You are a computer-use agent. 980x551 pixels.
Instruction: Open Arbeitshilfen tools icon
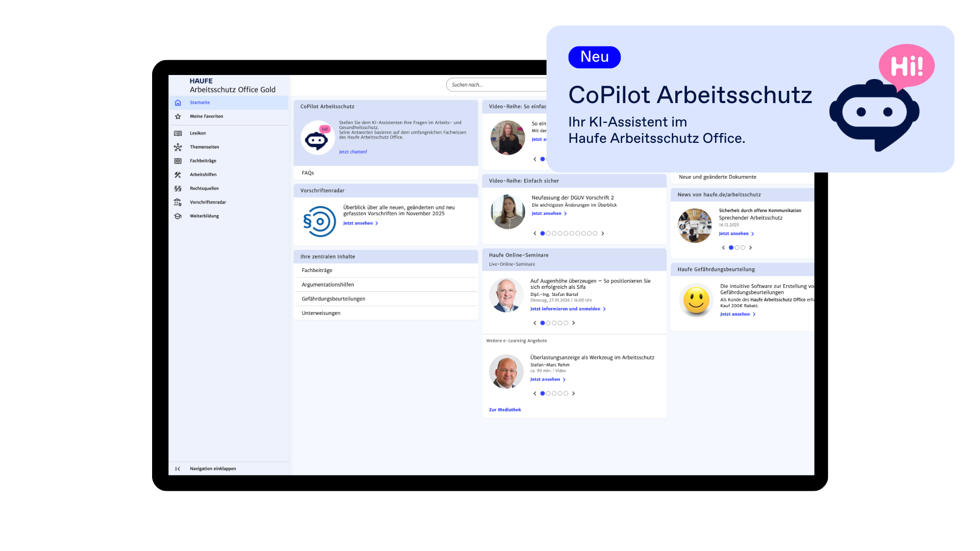(178, 174)
